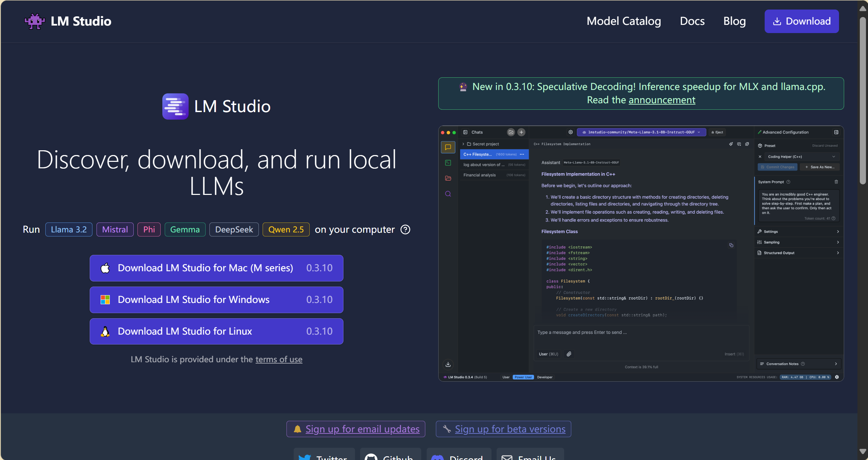Click the LM Studio robot logo icon
Image resolution: width=868 pixels, height=460 pixels.
pos(34,21)
